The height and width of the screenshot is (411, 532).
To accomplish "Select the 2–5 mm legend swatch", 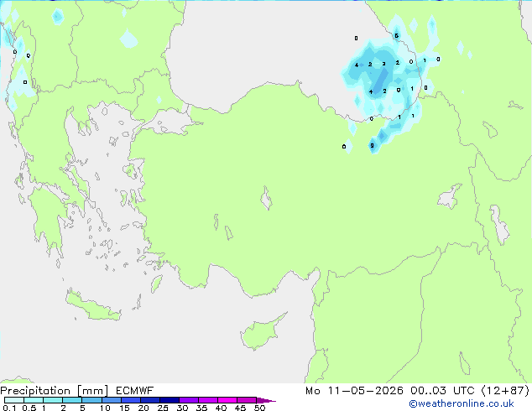I will point(72,400).
